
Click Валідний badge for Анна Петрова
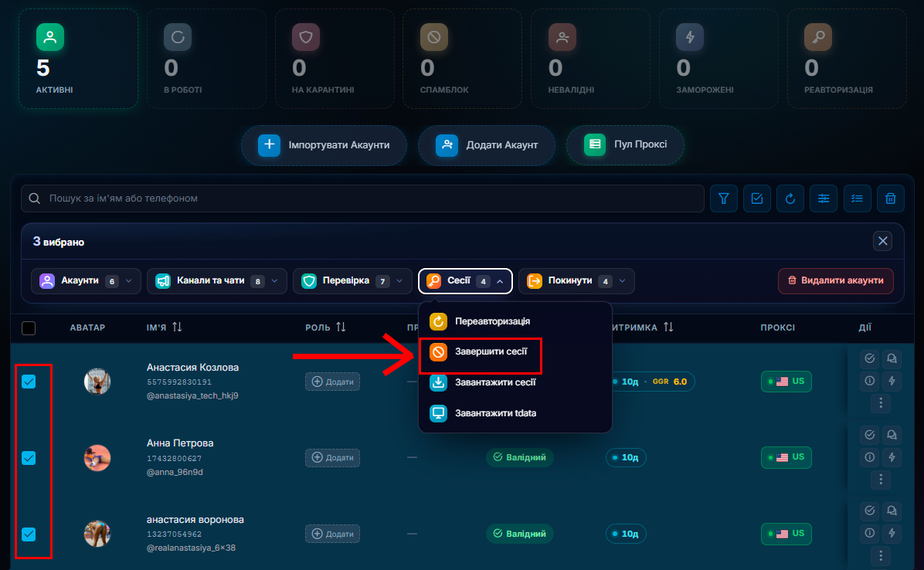(x=520, y=457)
